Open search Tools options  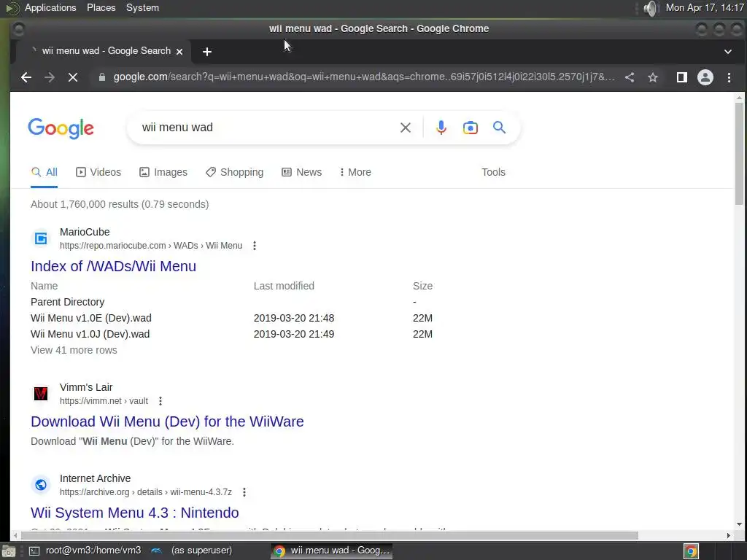point(493,172)
